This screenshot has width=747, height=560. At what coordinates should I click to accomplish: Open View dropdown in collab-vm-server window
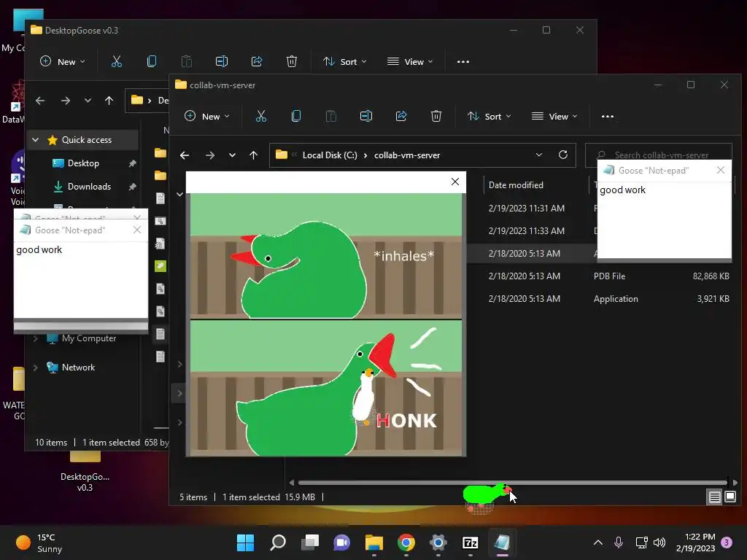pyautogui.click(x=554, y=116)
